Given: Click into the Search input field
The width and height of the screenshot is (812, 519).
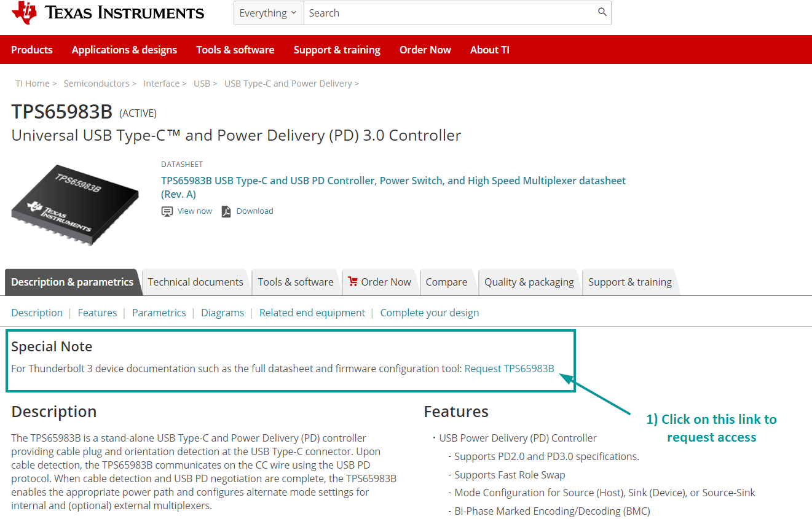Looking at the screenshot, I should coord(451,13).
